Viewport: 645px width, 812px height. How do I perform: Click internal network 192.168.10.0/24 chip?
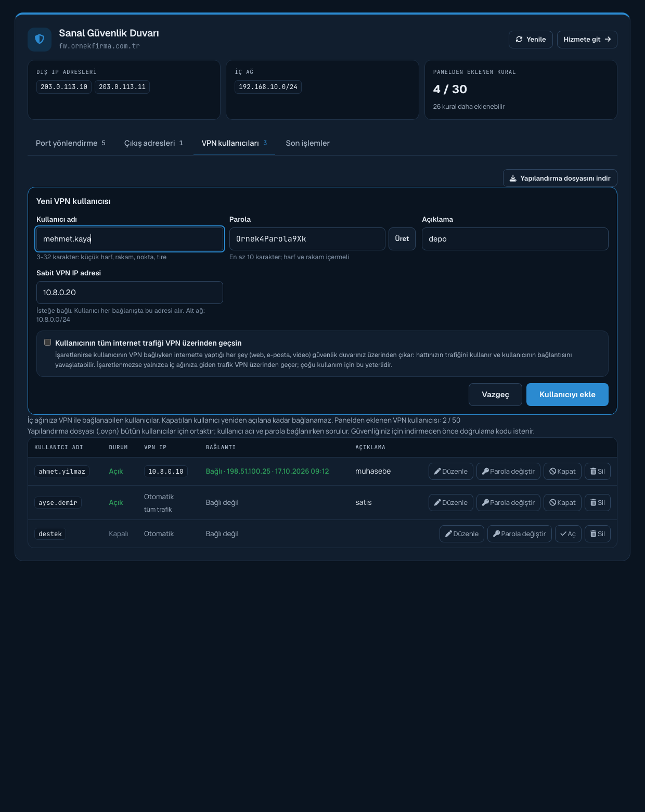(268, 87)
